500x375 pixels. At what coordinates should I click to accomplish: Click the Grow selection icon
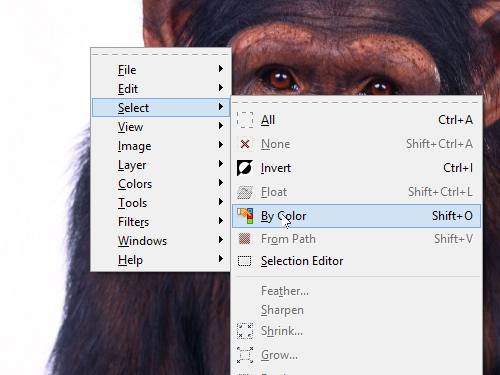click(245, 355)
